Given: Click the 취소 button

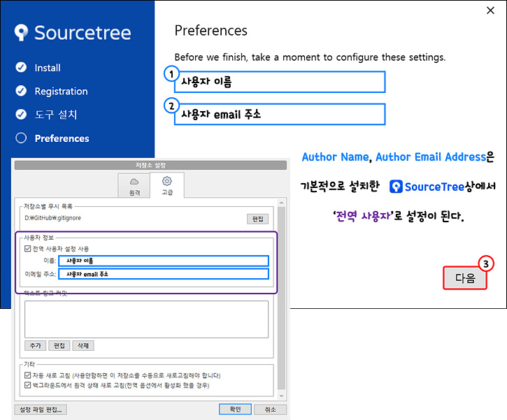Looking at the screenshot, I should coord(271,410).
